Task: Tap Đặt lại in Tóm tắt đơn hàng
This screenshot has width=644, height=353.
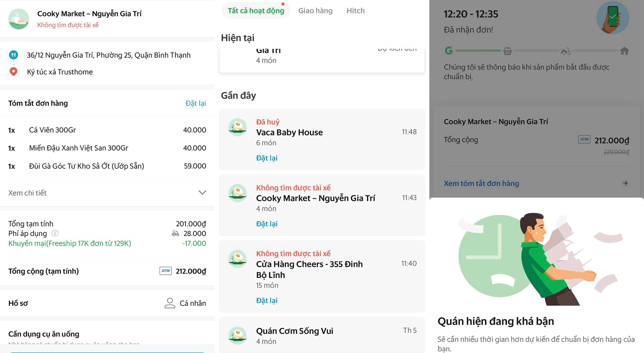Action: [x=196, y=103]
